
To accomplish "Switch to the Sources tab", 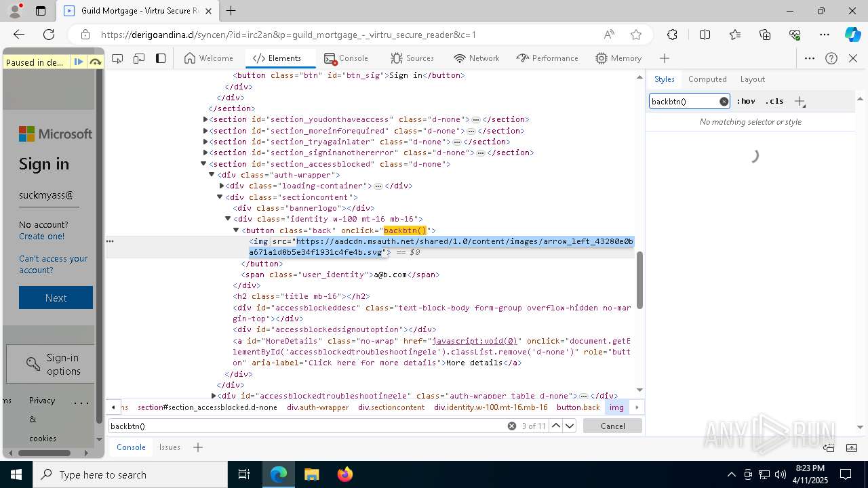I will pos(412,58).
